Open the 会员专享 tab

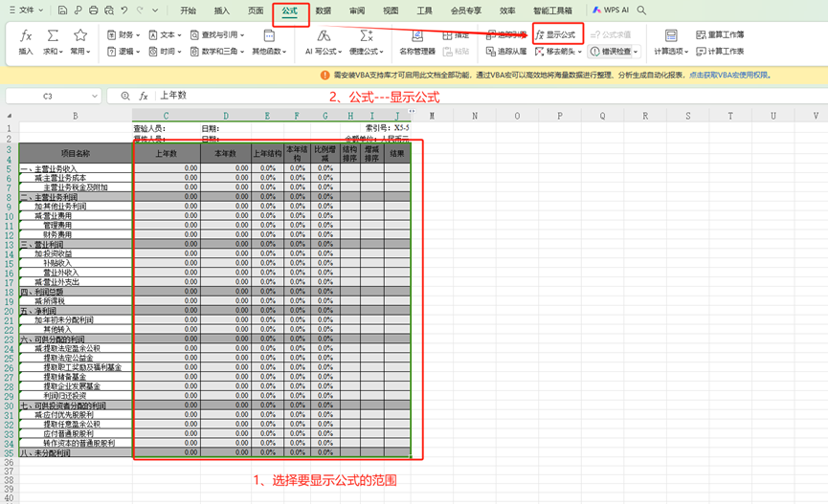(466, 11)
